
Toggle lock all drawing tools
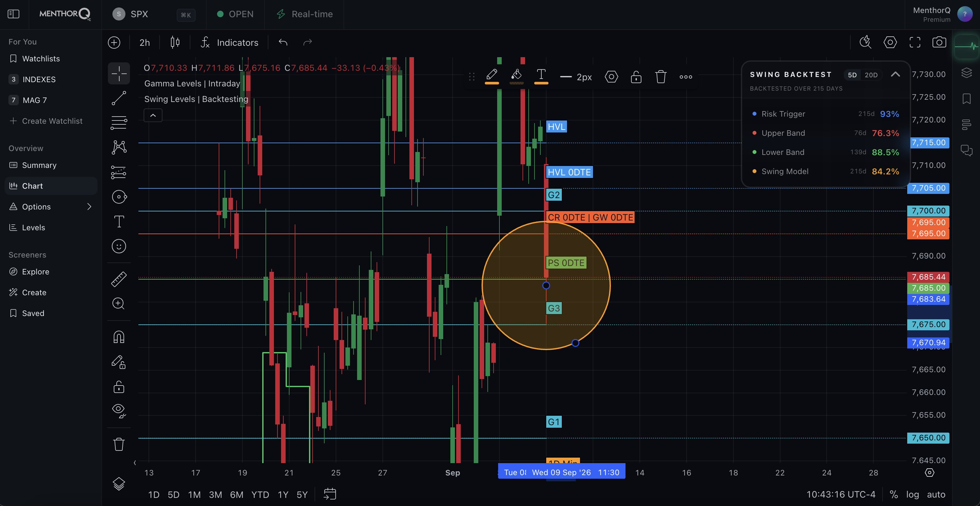point(119,387)
